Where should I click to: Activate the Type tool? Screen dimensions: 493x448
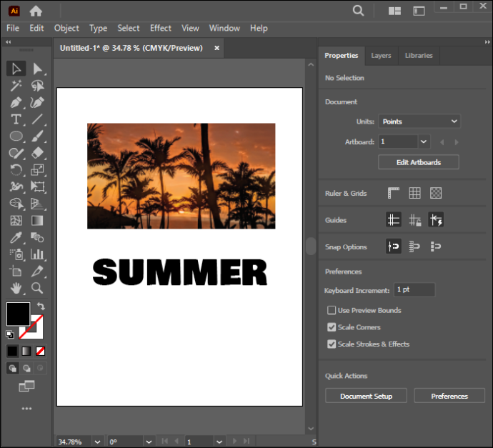tap(16, 119)
